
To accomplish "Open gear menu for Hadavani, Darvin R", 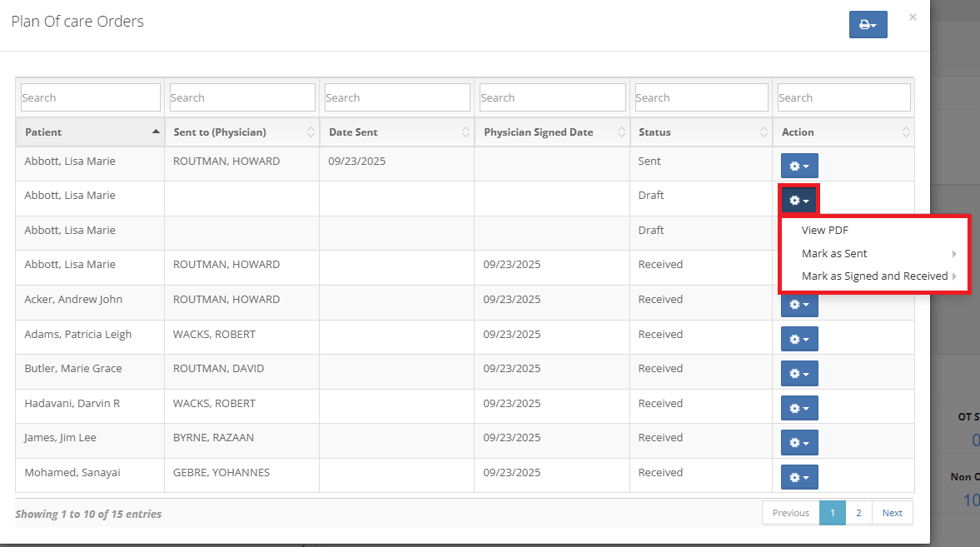I will (799, 409).
